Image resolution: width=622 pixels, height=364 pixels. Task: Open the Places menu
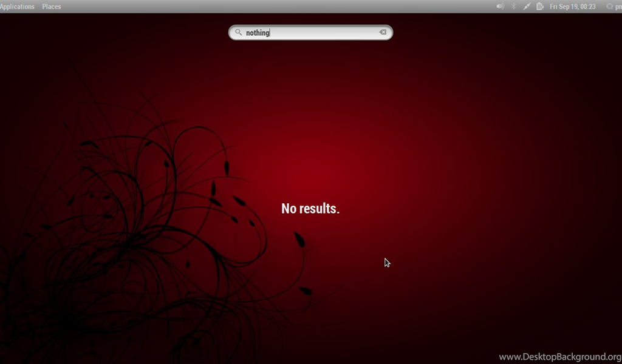pos(52,7)
